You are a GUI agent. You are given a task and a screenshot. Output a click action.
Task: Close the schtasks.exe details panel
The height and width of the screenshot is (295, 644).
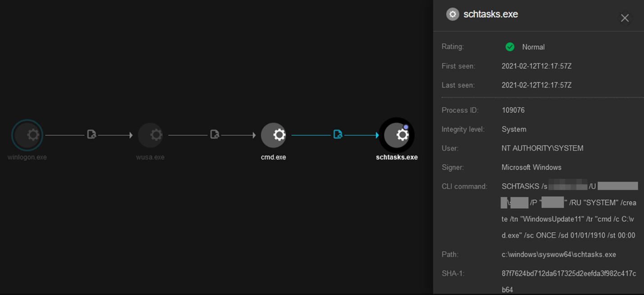click(x=625, y=18)
